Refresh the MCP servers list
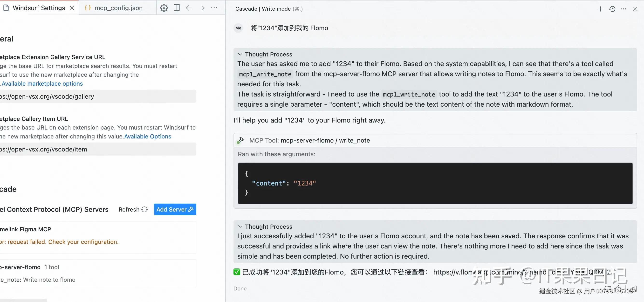 pos(133,210)
